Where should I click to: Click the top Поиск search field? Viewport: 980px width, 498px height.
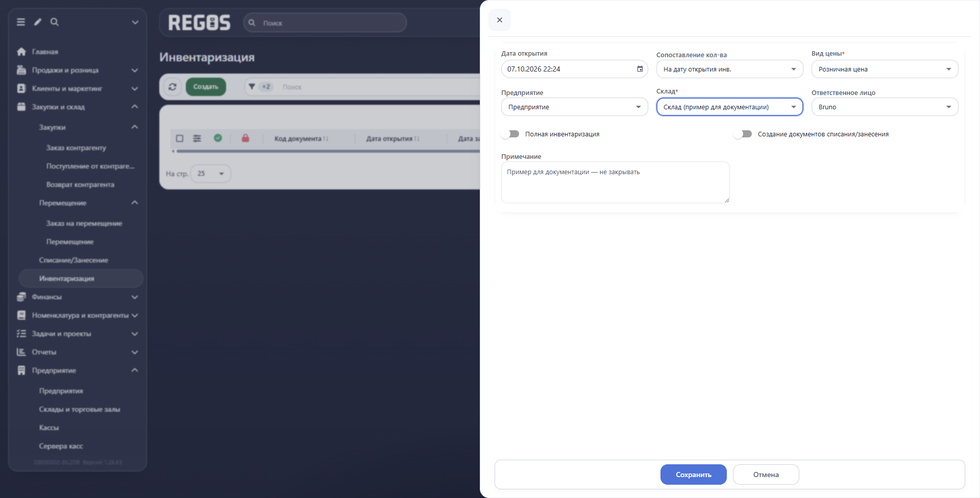(325, 23)
